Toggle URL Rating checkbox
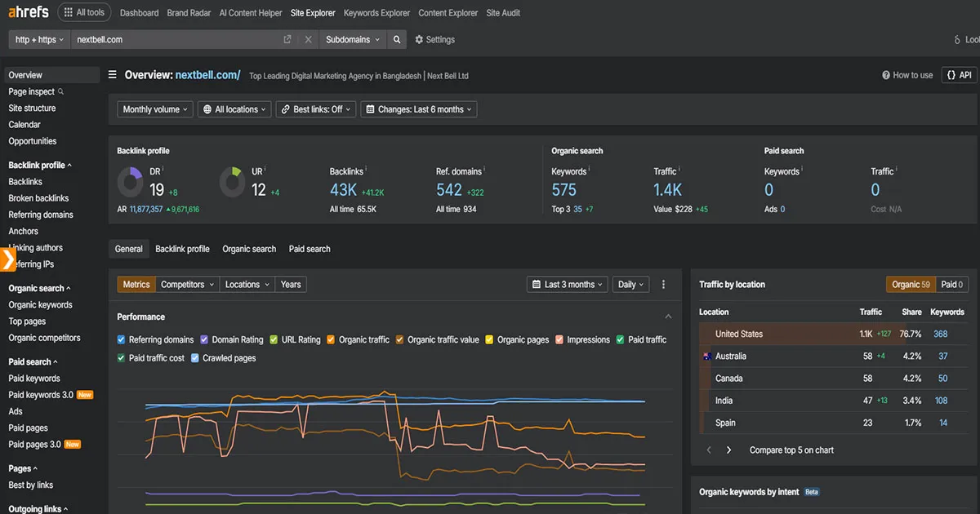 point(274,339)
